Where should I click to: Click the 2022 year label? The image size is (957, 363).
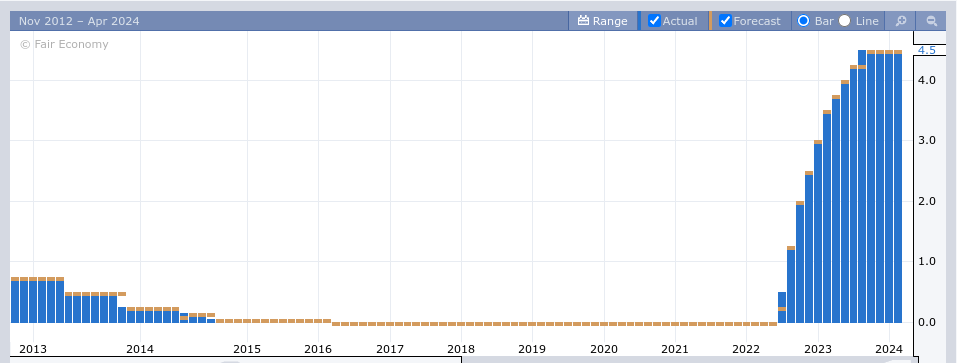tap(746, 349)
